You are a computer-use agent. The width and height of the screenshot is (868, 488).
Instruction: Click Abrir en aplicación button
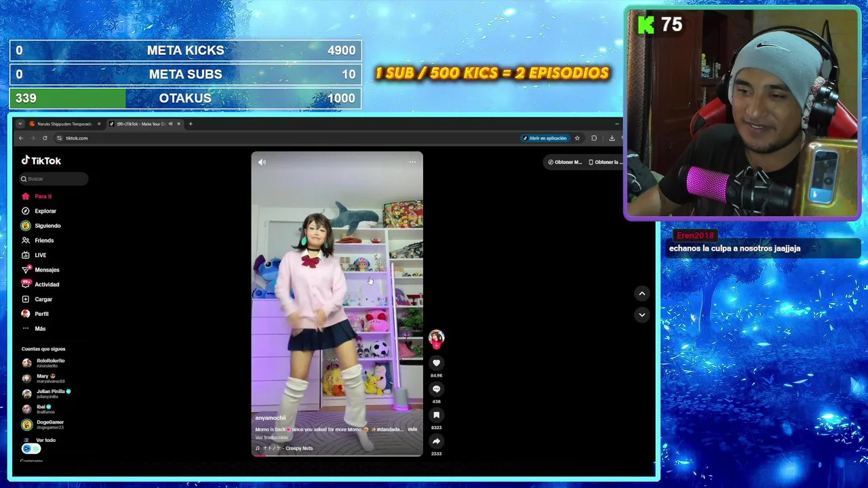tap(545, 138)
